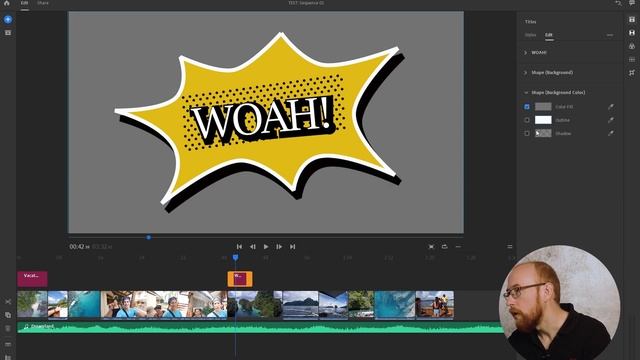Disable the Color Fill checkbox

coord(527,107)
